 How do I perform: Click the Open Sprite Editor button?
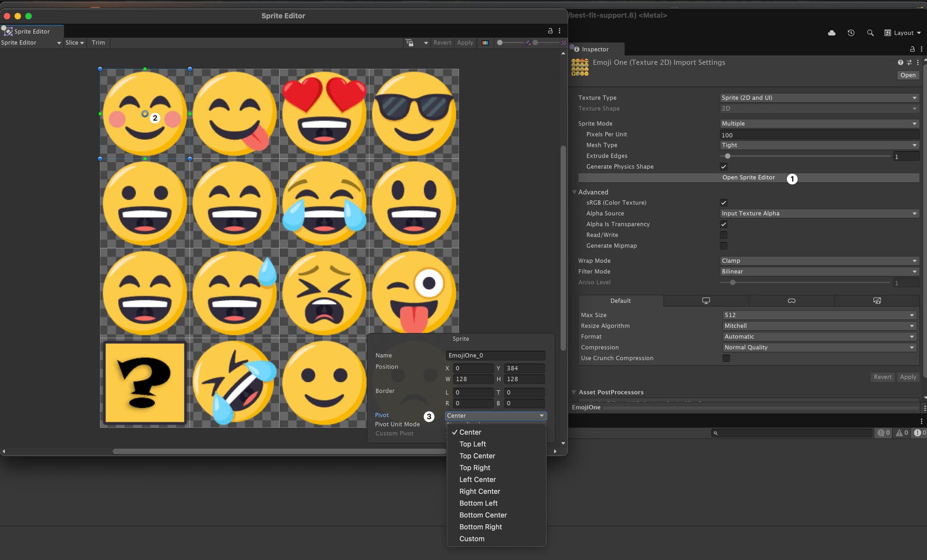[x=748, y=178]
